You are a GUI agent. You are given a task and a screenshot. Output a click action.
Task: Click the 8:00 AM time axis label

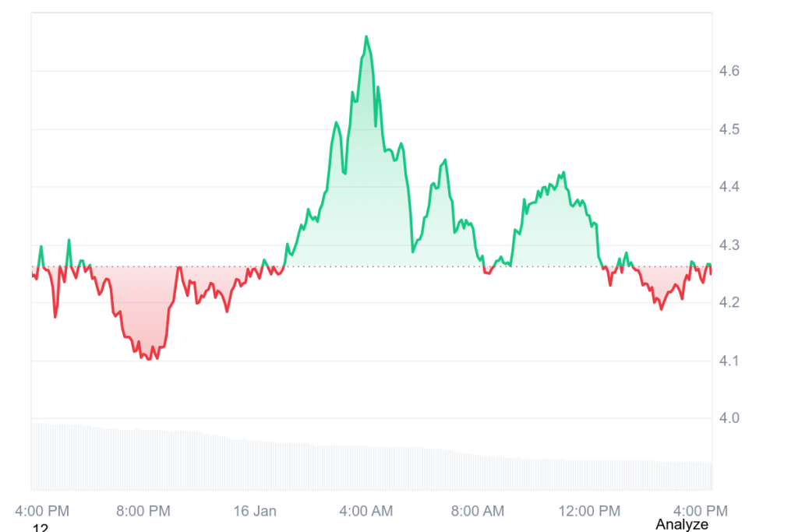pyautogui.click(x=478, y=511)
